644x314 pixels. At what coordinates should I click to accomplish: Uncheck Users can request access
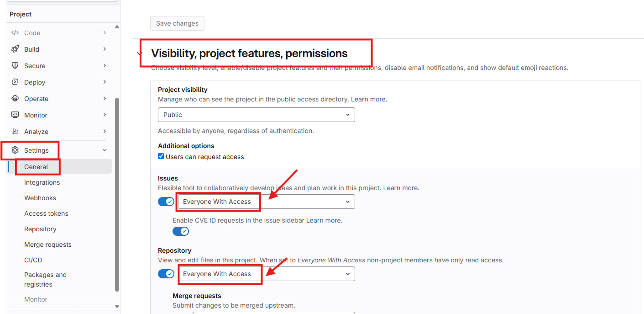pos(161,156)
